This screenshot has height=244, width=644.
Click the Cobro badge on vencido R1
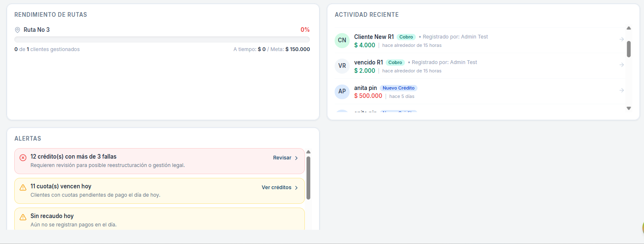point(395,62)
